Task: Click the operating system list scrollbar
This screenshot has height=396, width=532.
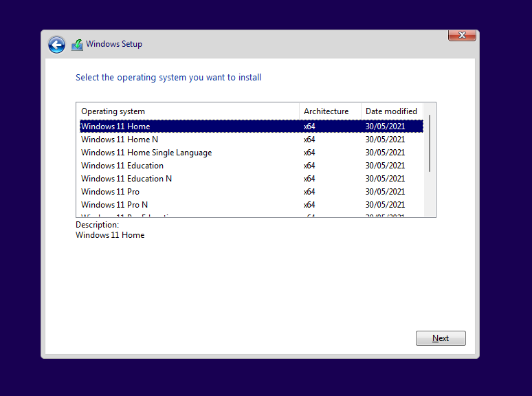Action: point(430,143)
